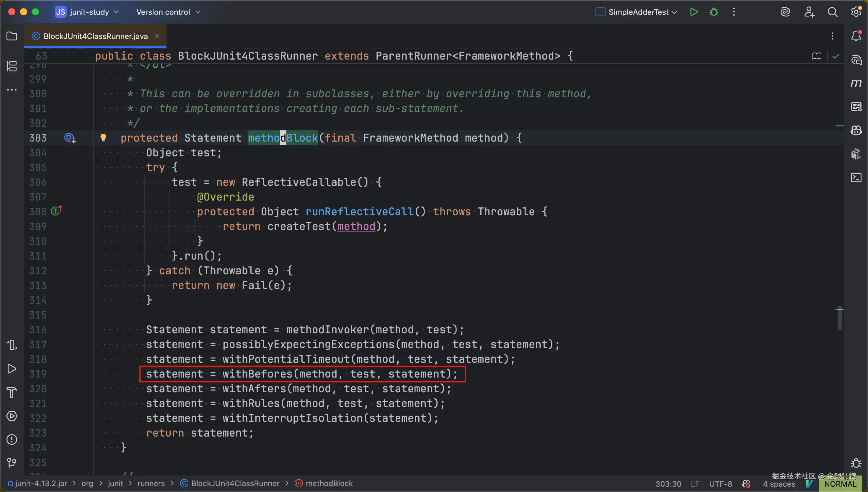Toggle the read-only lock status icon
868x492 pixels.
click(x=746, y=484)
